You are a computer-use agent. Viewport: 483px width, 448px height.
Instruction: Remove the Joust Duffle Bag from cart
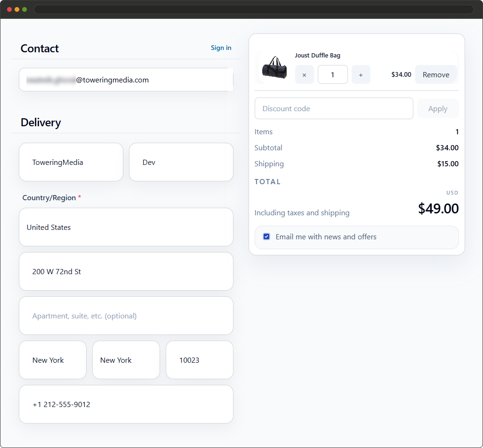[436, 74]
